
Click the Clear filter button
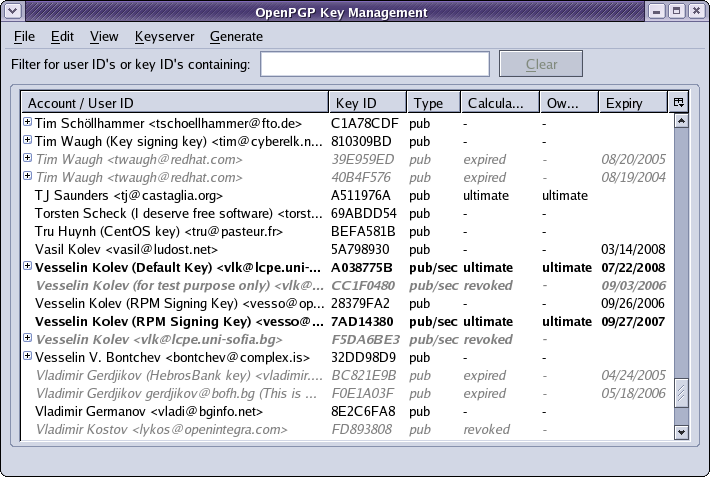tap(541, 64)
